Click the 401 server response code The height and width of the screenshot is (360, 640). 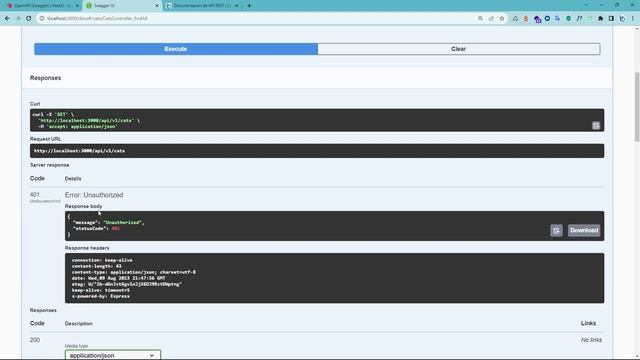[35, 195]
